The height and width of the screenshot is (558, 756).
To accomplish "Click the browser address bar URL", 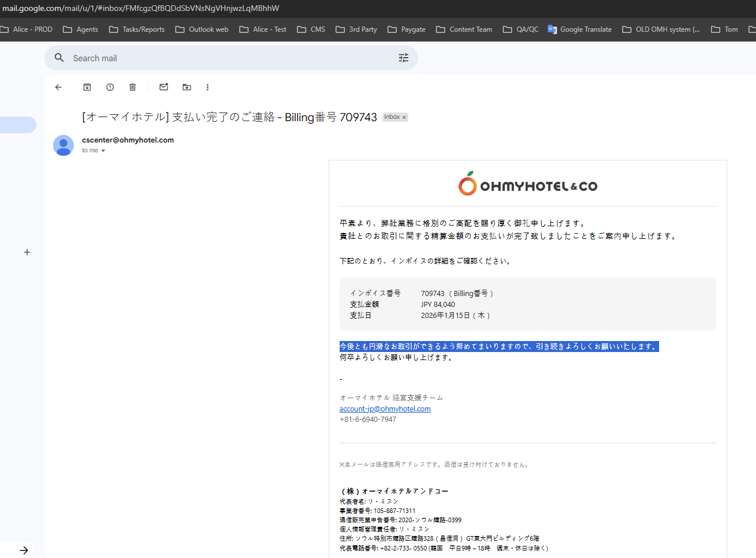I will coord(141,8).
